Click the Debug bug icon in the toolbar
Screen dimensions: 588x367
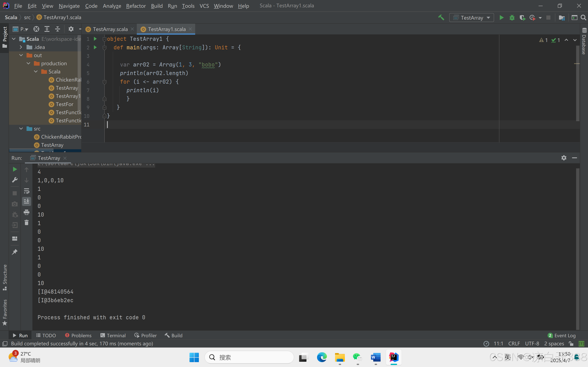[512, 18]
